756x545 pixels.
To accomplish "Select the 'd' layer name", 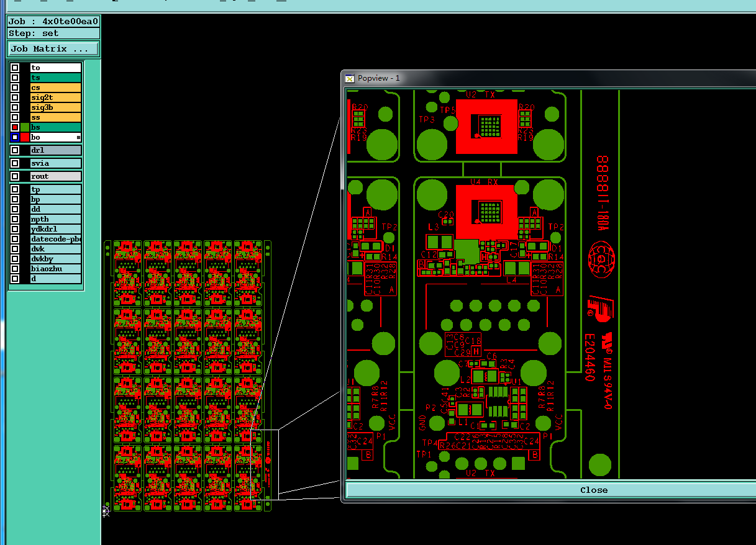I will 56,279.
